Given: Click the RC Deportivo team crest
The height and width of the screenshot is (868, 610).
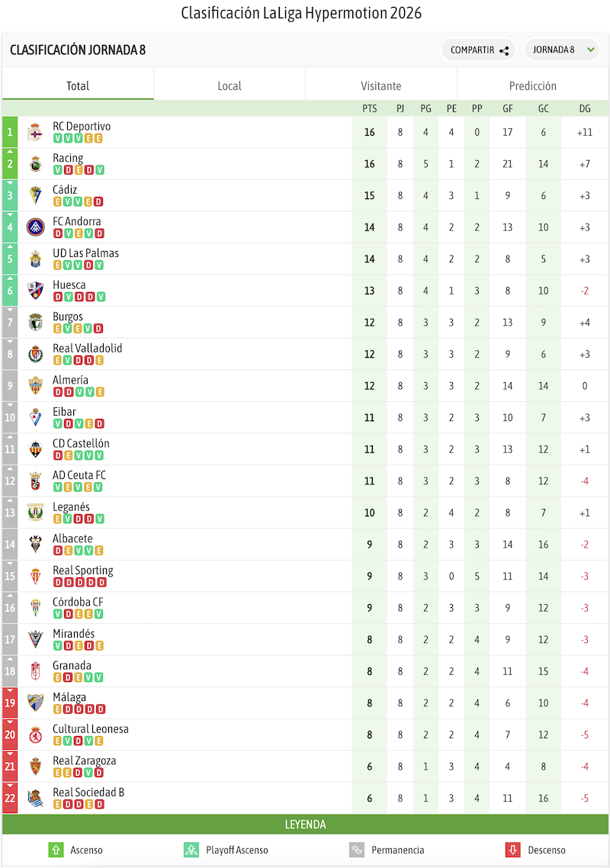Looking at the screenshot, I should (x=35, y=133).
